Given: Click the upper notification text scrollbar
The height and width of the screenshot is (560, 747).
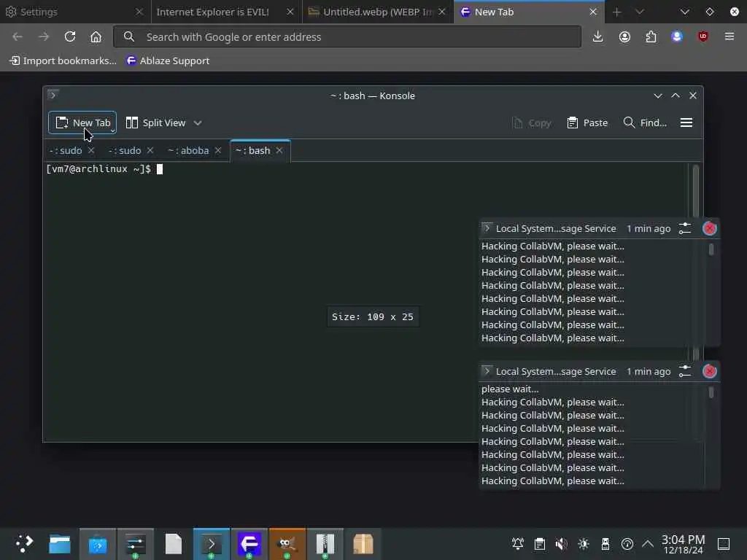Looking at the screenshot, I should coord(711,249).
